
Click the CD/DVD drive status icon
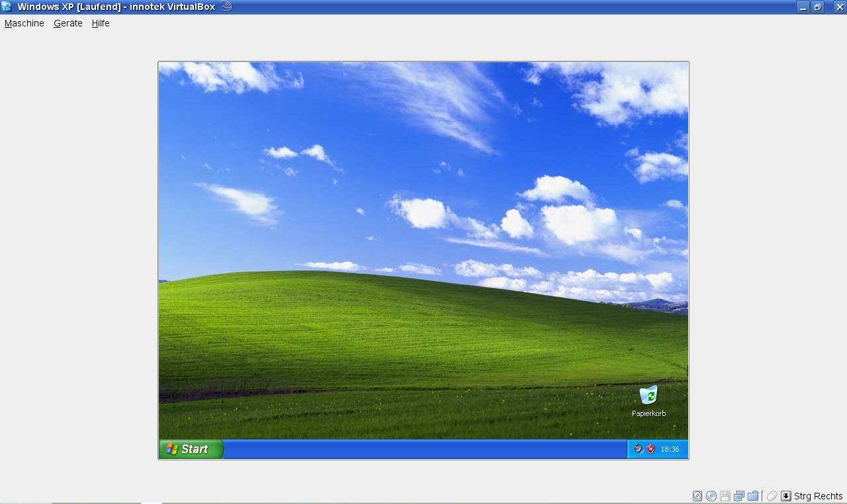711,496
